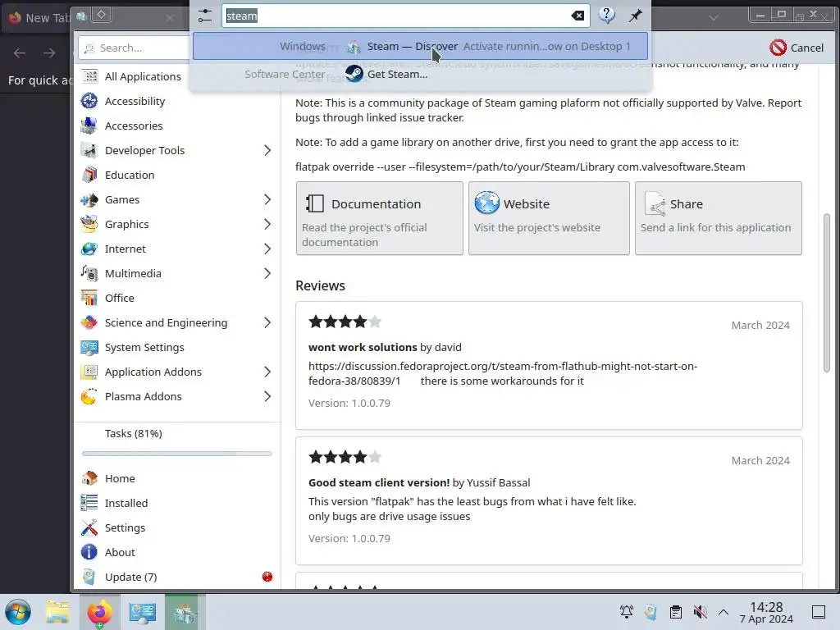Select the Accessibility category icon
The image size is (840, 630).
89,101
